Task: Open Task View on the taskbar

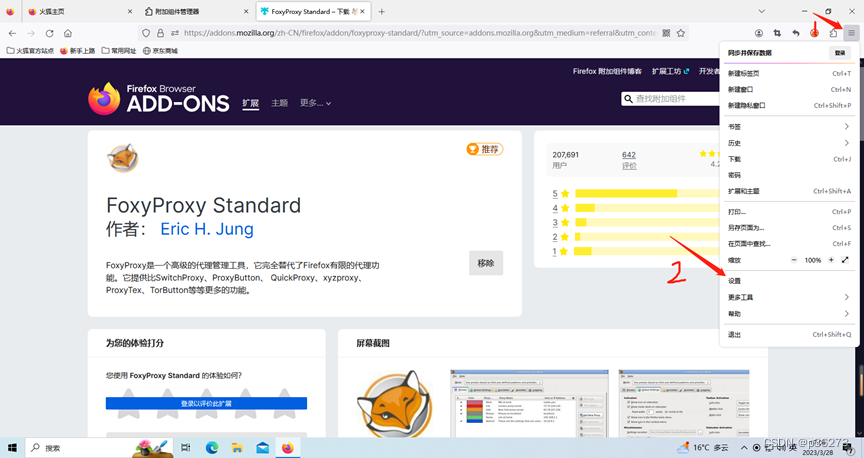Action: click(186, 448)
